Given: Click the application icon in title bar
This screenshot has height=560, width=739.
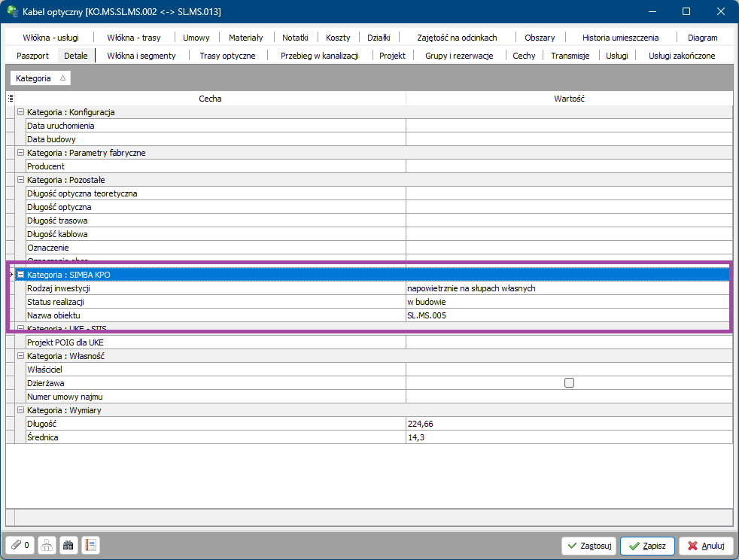Looking at the screenshot, I should click(13, 11).
